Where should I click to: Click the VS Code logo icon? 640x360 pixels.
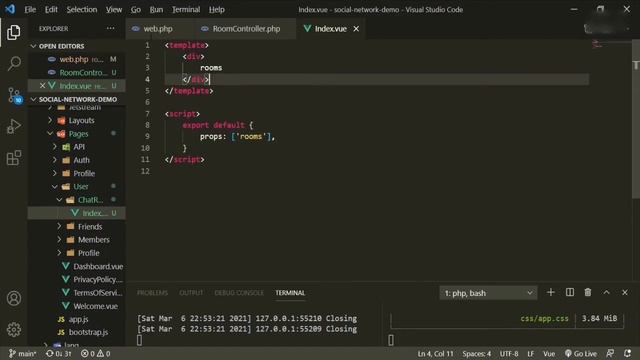[x=10, y=9]
